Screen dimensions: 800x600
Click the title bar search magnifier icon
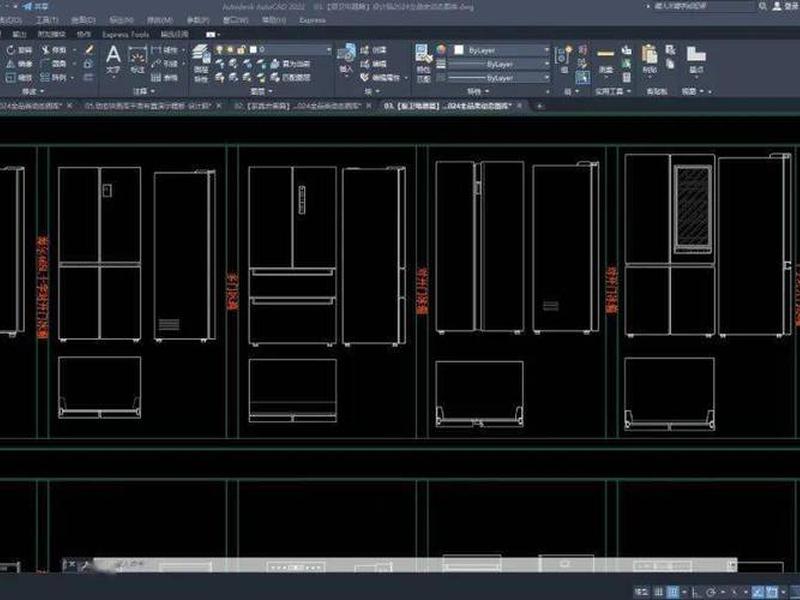tap(762, 6)
